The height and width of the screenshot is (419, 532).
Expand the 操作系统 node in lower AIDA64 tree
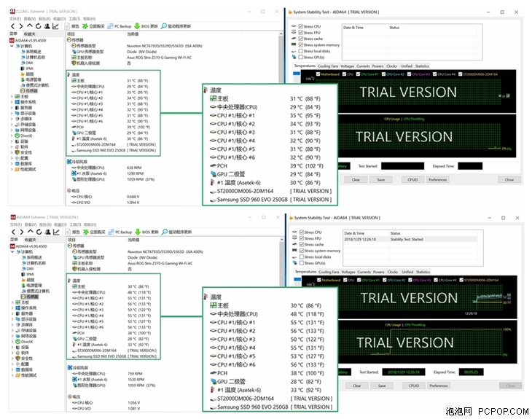(x=11, y=308)
